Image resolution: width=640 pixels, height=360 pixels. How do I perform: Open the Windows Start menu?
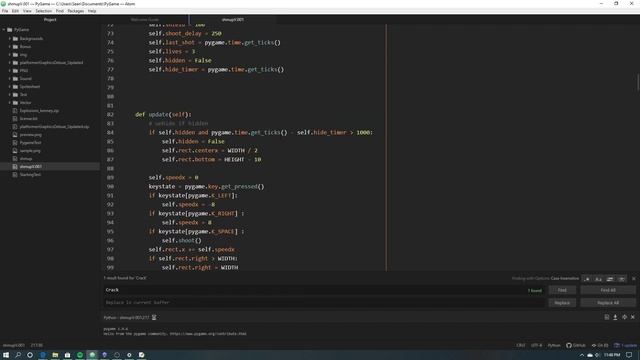click(6, 355)
